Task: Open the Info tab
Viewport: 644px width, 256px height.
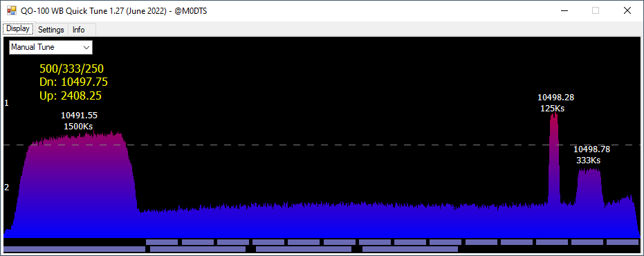Action: (x=78, y=30)
